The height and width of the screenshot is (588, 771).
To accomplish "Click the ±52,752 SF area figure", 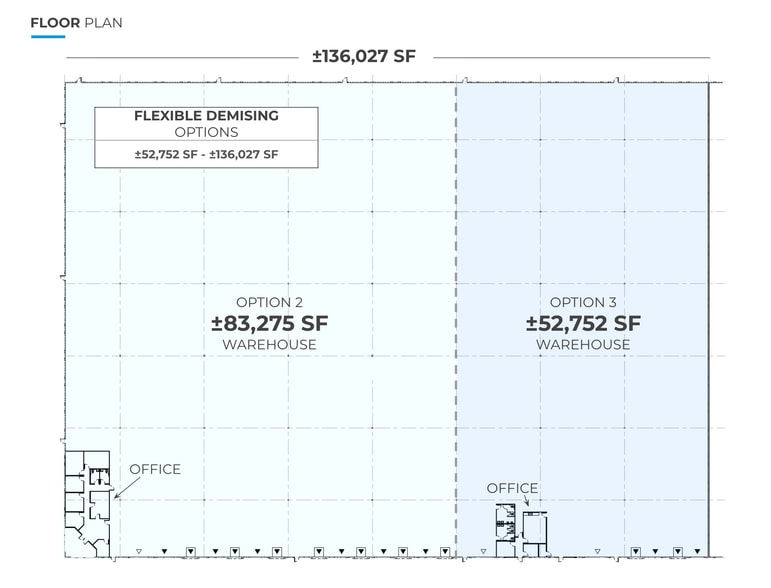I will click(583, 323).
